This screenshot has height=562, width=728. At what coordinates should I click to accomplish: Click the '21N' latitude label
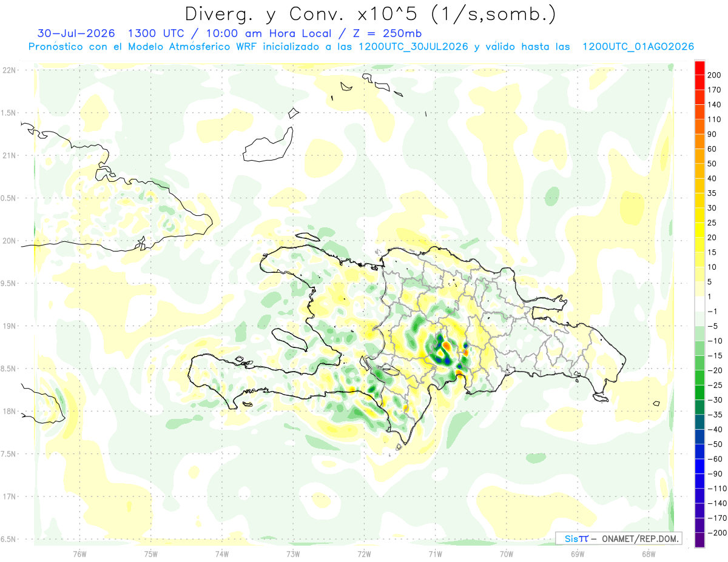(x=9, y=155)
